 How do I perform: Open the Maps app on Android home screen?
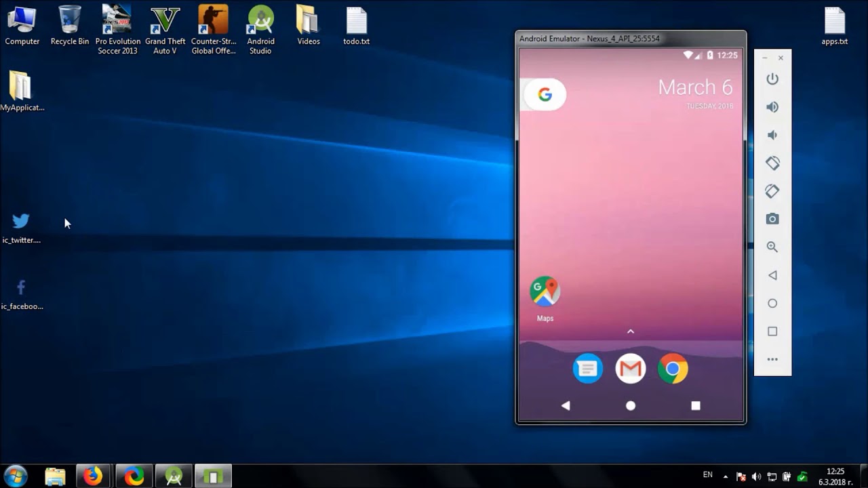pos(545,298)
